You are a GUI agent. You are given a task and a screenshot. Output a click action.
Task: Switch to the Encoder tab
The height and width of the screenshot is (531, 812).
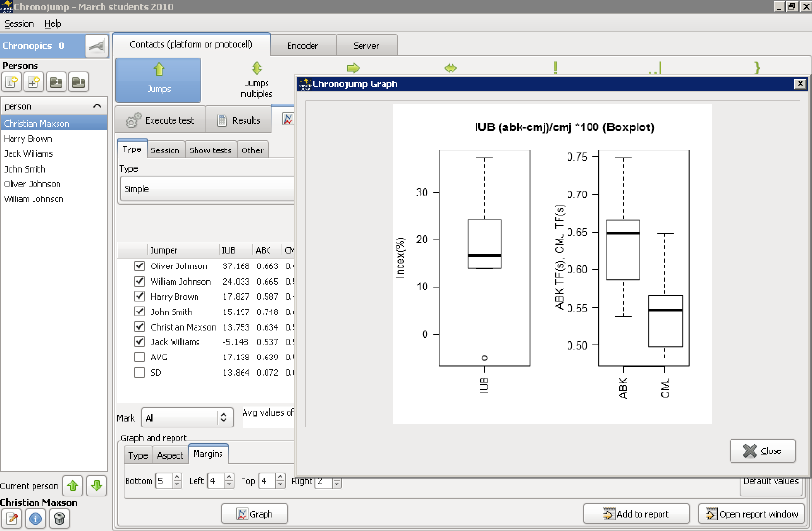tap(303, 46)
